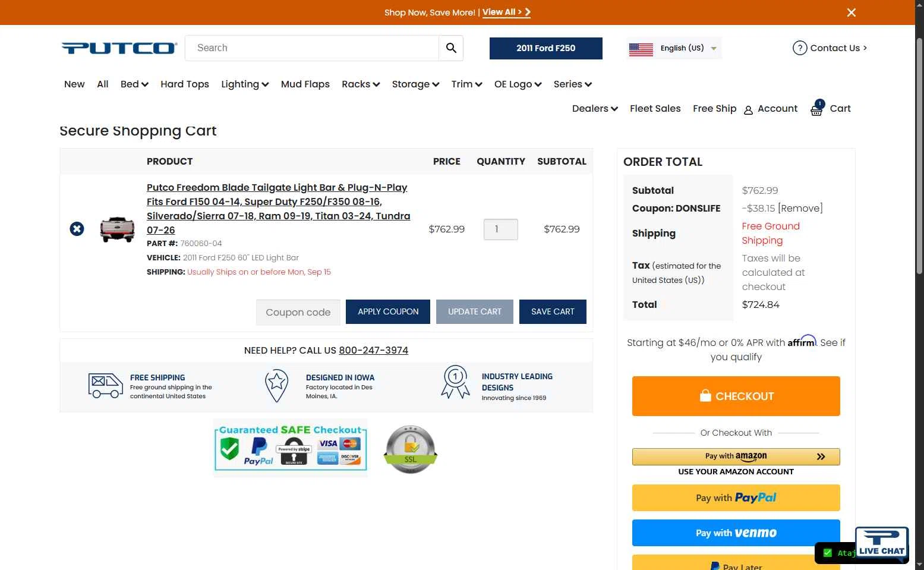924x570 pixels.
Task: Click the 2011 Ford F250 vehicle button
Action: point(546,48)
